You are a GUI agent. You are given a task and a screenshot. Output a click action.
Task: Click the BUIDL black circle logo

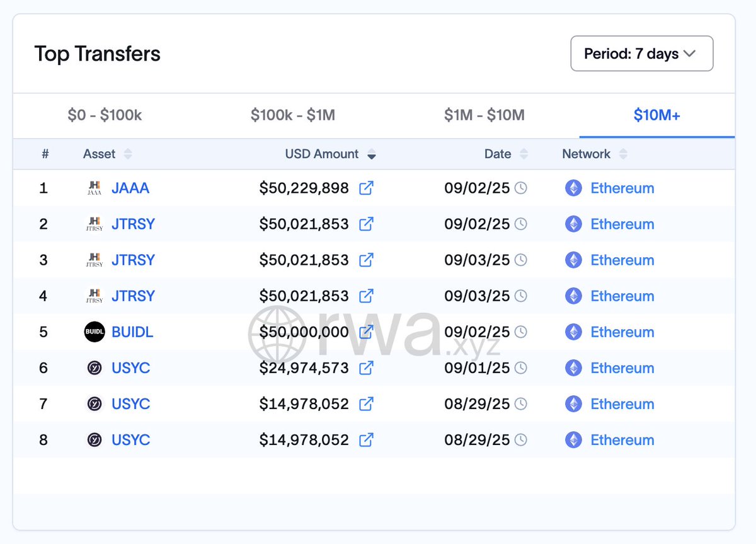(94, 332)
